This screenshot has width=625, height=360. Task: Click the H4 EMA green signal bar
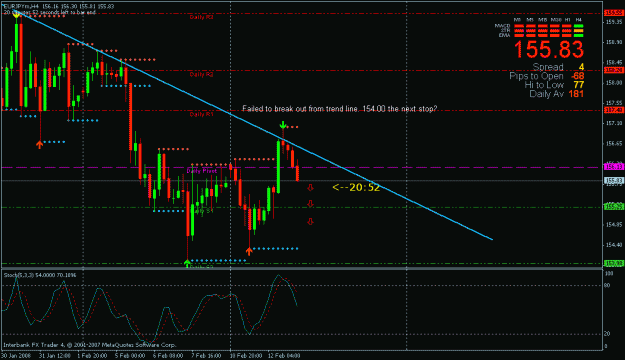point(578,35)
